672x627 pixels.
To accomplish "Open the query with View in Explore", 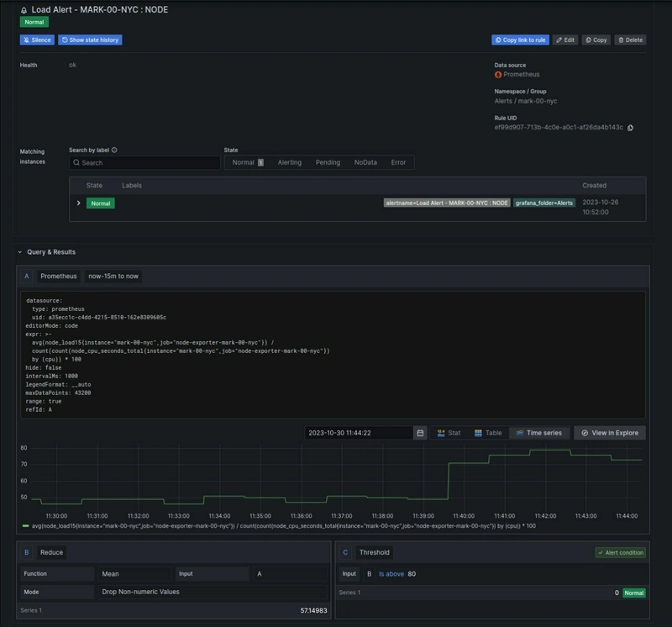I will [610, 433].
